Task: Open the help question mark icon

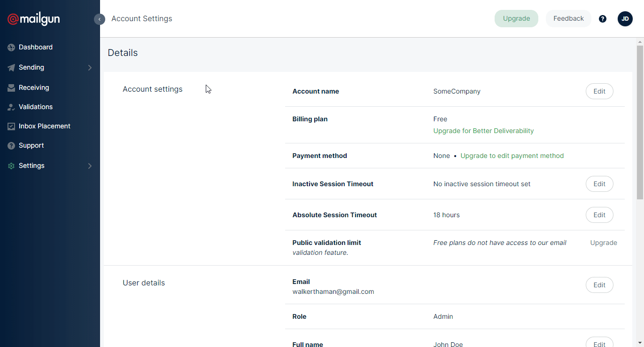Action: click(x=603, y=19)
